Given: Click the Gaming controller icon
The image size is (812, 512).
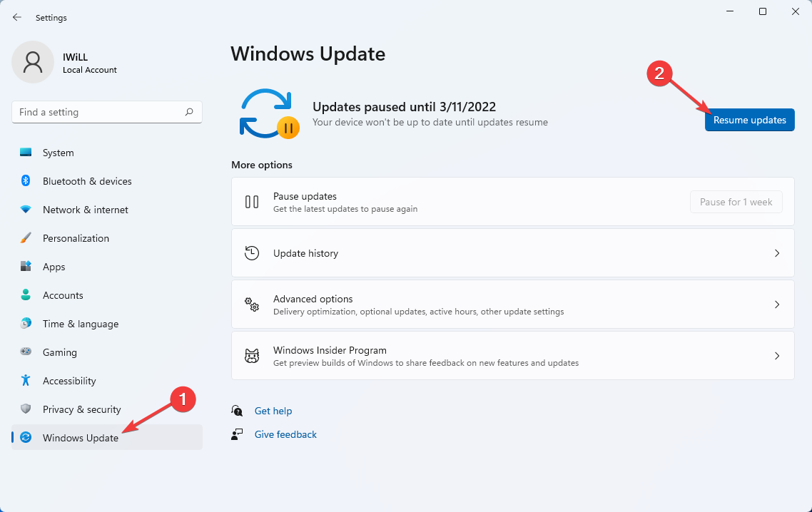Looking at the screenshot, I should click(x=26, y=352).
